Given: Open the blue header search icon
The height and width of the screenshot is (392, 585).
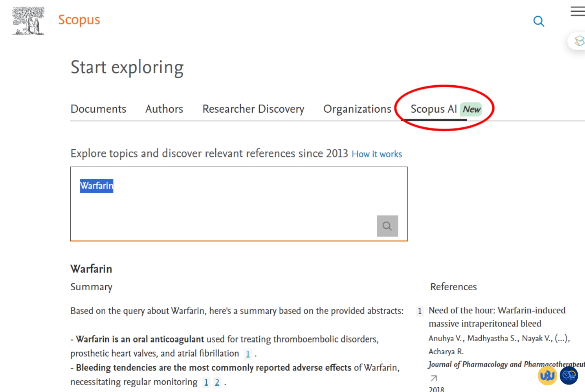Looking at the screenshot, I should click(539, 21).
